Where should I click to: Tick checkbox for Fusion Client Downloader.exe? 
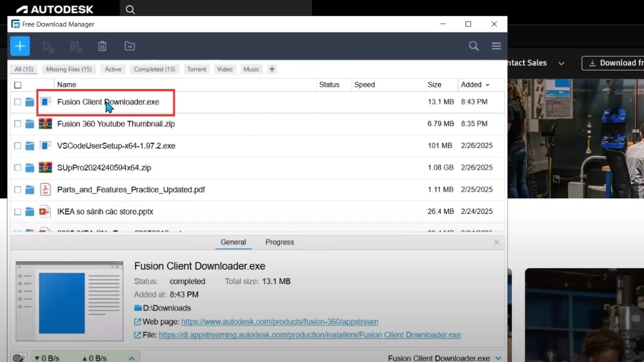point(18,102)
